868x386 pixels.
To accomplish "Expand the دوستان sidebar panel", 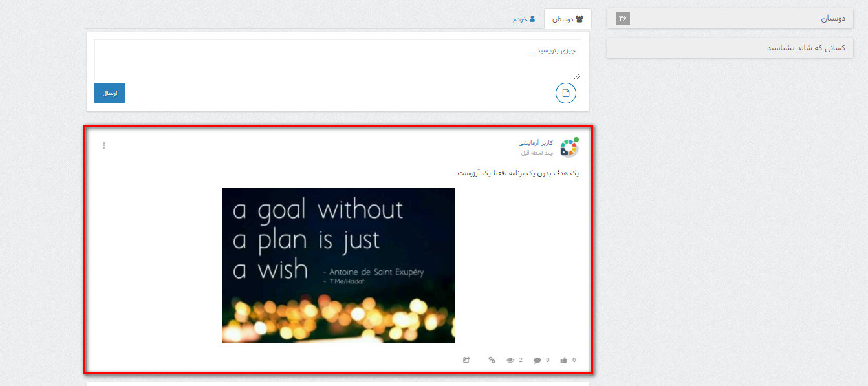I will [x=730, y=19].
